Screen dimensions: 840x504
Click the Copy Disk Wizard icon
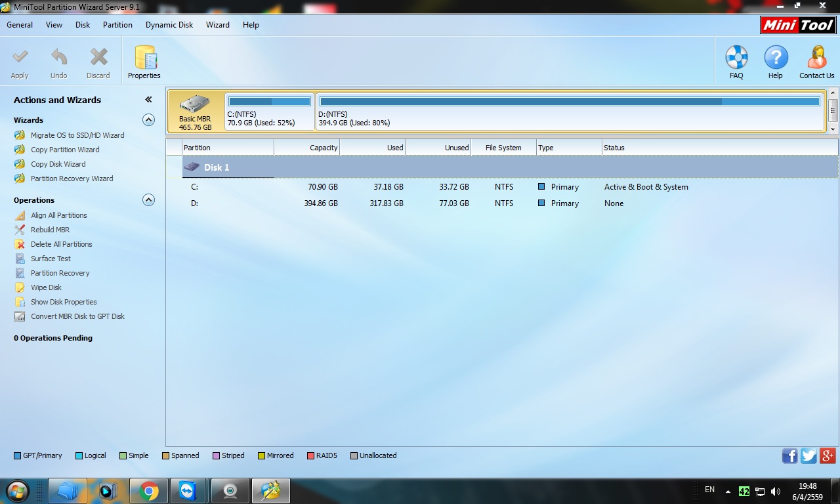pos(20,164)
